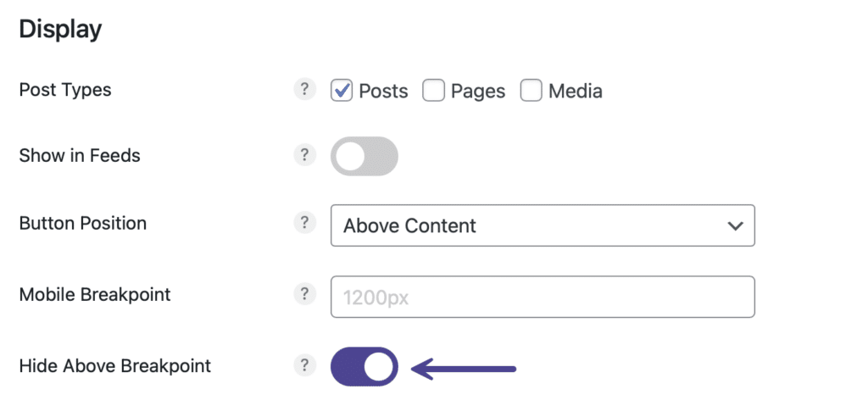Open the Above Content dropdown
The image size is (868, 406).
(x=542, y=225)
